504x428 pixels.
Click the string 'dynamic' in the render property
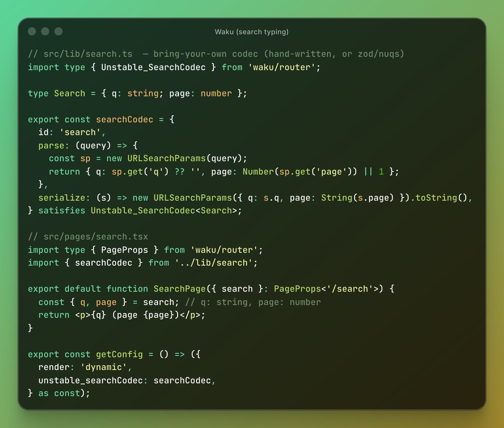coord(104,367)
